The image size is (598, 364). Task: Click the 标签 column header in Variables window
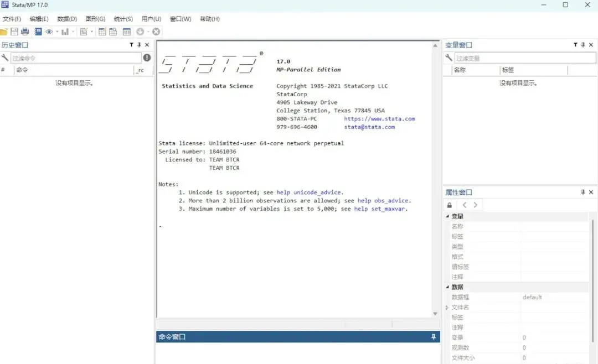pyautogui.click(x=534, y=70)
